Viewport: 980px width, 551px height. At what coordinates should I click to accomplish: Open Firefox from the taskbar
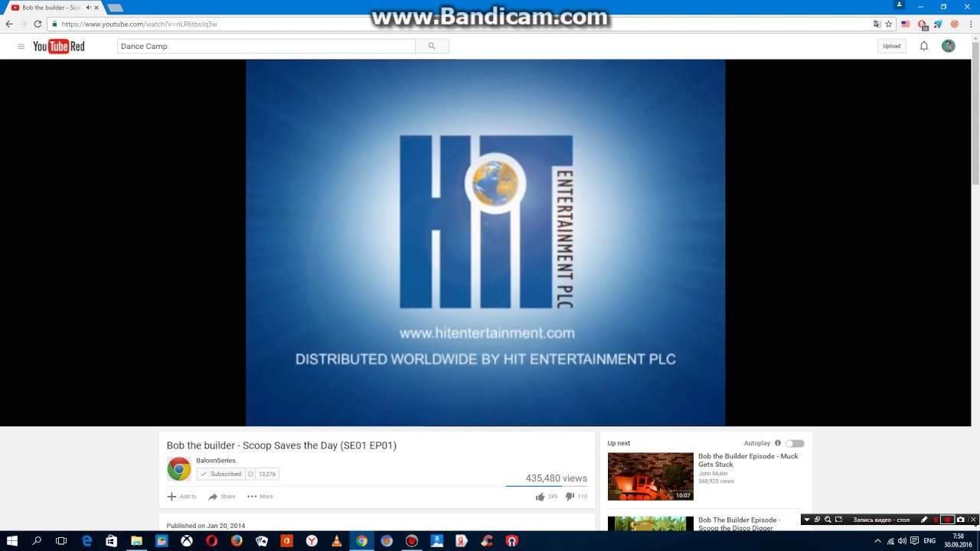pyautogui.click(x=237, y=541)
